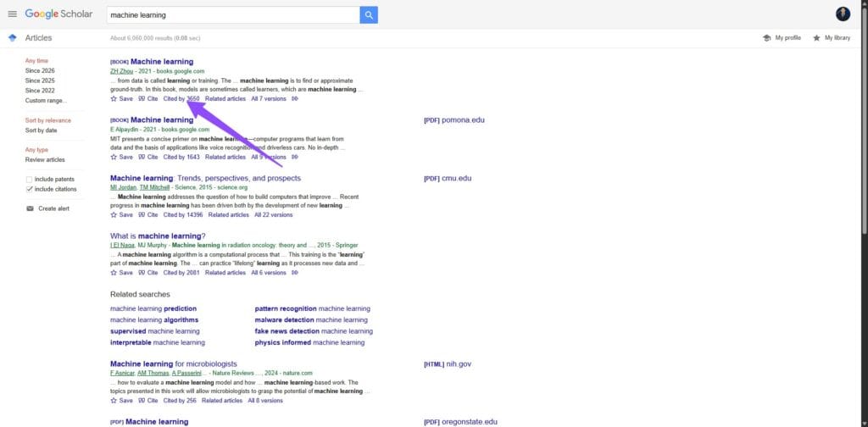Search related machine learning prediction

click(x=153, y=308)
